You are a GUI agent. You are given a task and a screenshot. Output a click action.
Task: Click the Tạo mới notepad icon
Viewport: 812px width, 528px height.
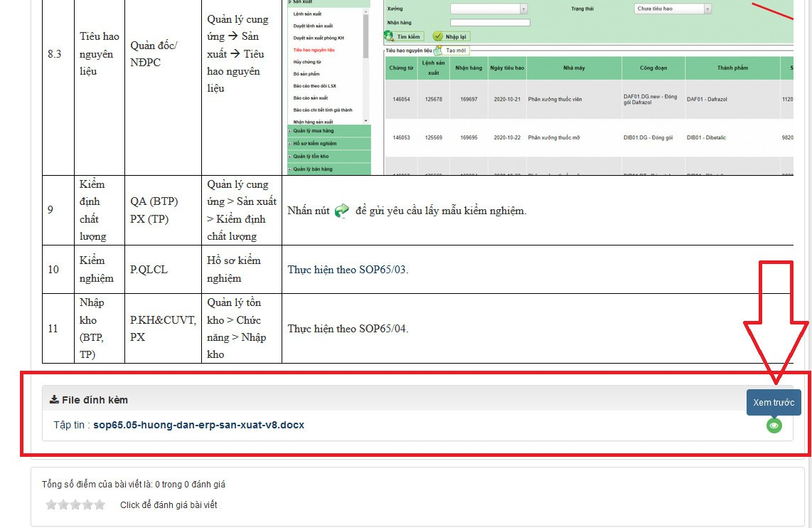tap(439, 51)
